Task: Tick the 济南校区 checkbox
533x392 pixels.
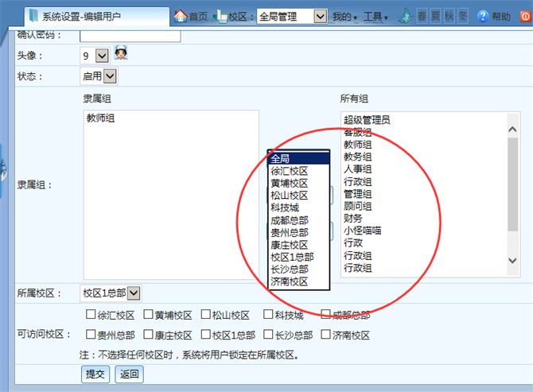Action: (x=326, y=335)
